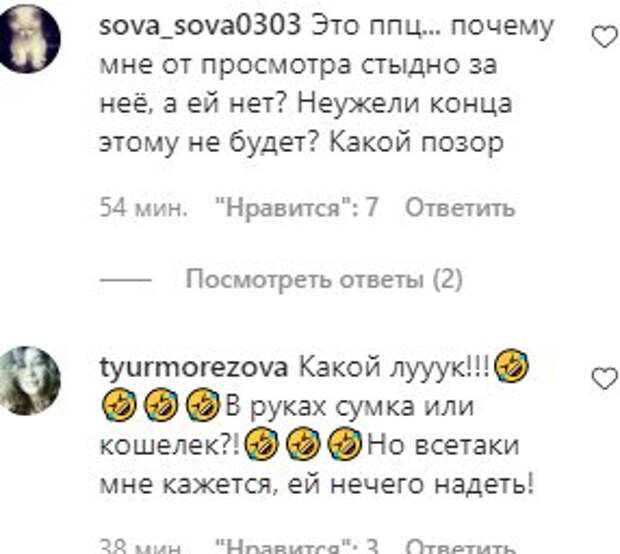Image resolution: width=620 pixels, height=554 pixels.
Task: Click the laughing emoji after "лууук!!!"
Action: pos(512,366)
